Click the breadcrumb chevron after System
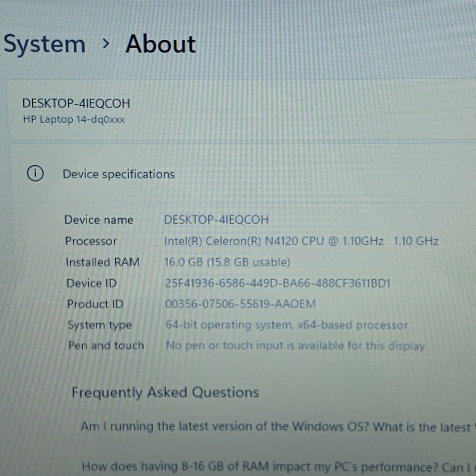476x476 pixels. (x=106, y=43)
